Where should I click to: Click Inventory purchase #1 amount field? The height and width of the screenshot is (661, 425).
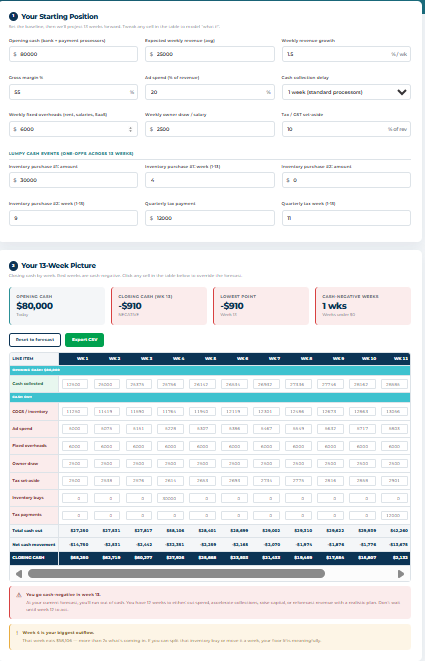(73, 180)
